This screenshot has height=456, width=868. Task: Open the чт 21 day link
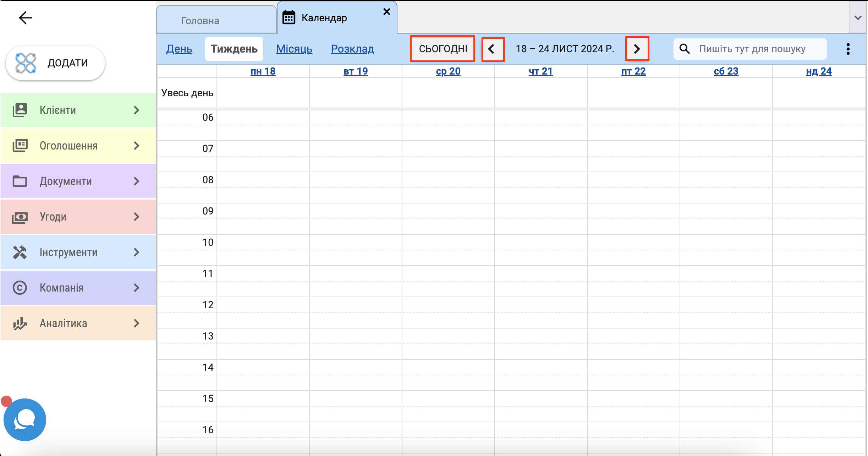pyautogui.click(x=540, y=71)
